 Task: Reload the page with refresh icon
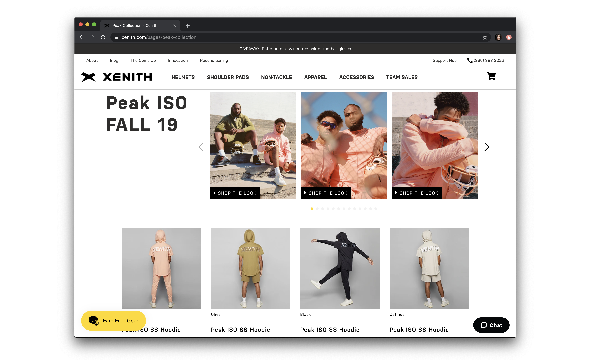[103, 37]
